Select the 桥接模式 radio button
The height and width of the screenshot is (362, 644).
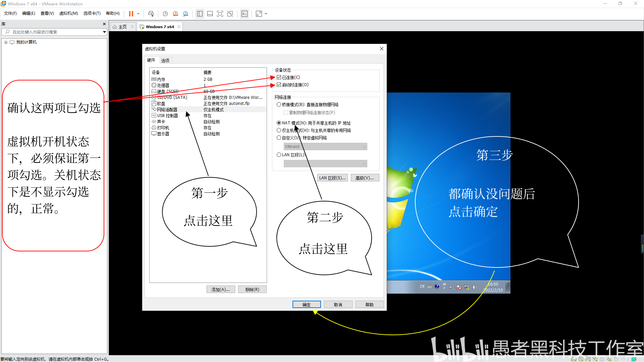tap(279, 105)
